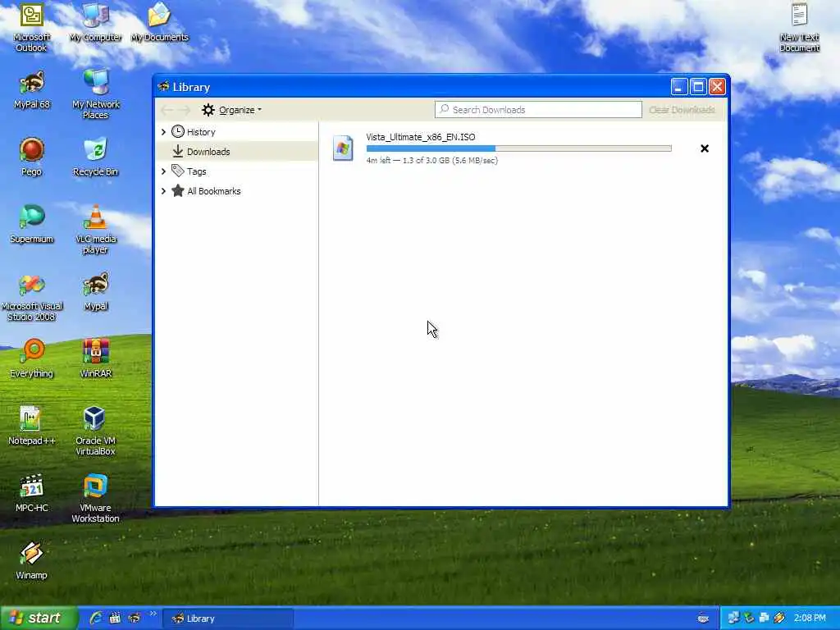Click the media clapperboard quick launch icon
Screen dimensions: 840x630
pyautogui.click(x=115, y=618)
